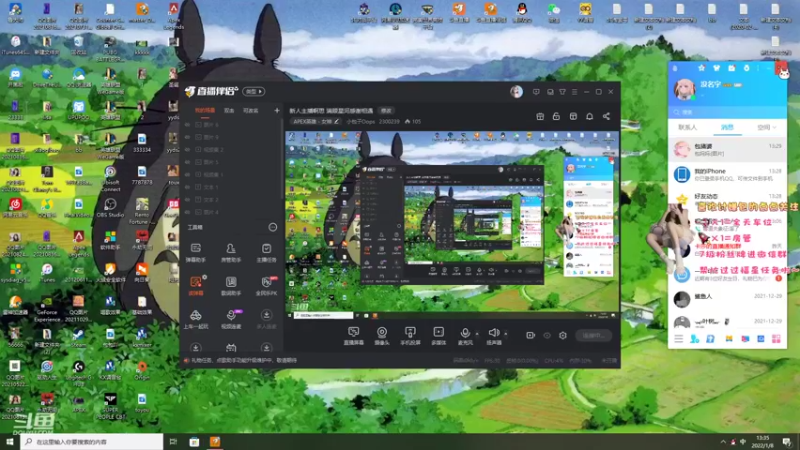Open the 歌词助手 tool in the toolbox

(231, 286)
